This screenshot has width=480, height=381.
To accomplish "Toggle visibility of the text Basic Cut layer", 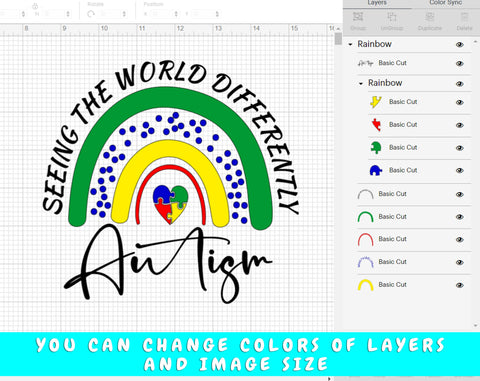I will coord(460,63).
